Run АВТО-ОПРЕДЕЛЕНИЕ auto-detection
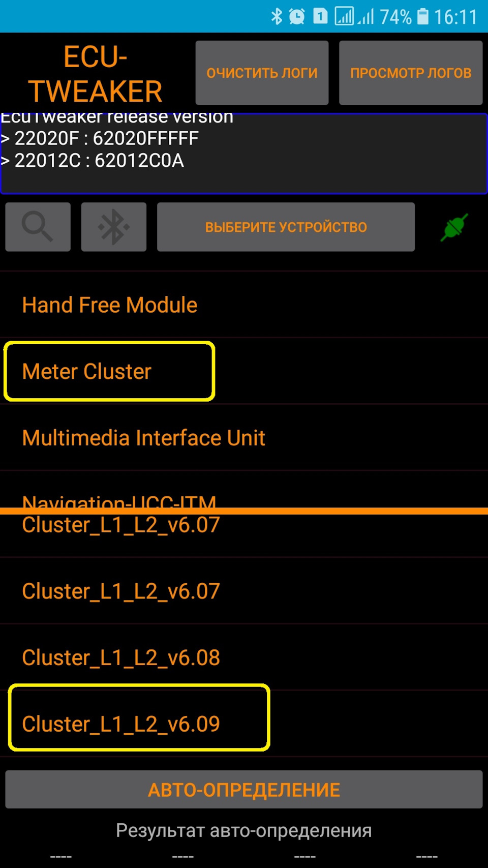Image resolution: width=488 pixels, height=868 pixels. (x=244, y=789)
